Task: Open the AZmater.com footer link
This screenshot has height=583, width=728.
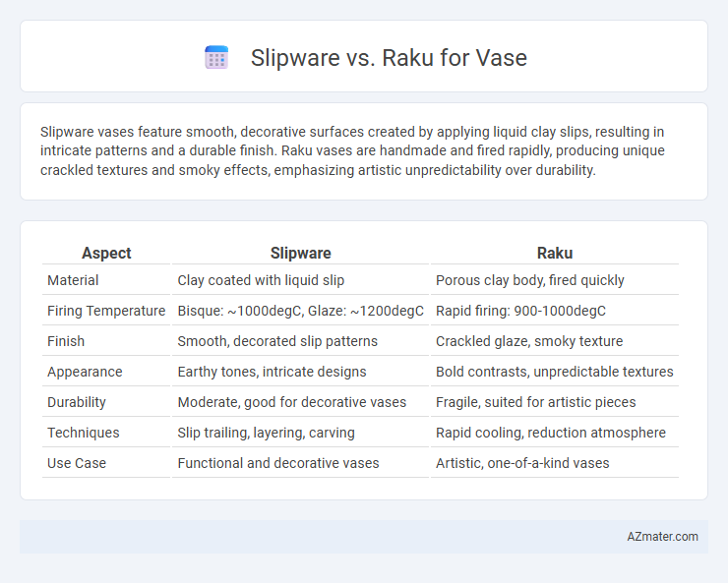Action: point(662,537)
